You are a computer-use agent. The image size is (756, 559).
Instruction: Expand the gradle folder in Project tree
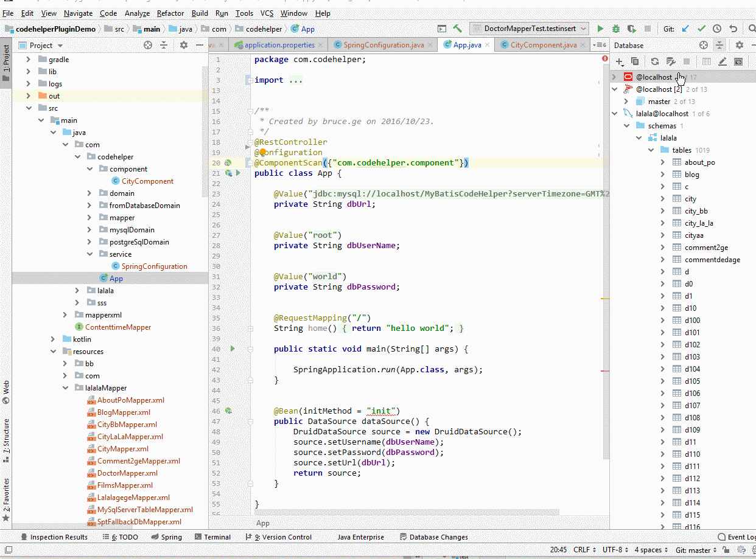click(x=28, y=60)
